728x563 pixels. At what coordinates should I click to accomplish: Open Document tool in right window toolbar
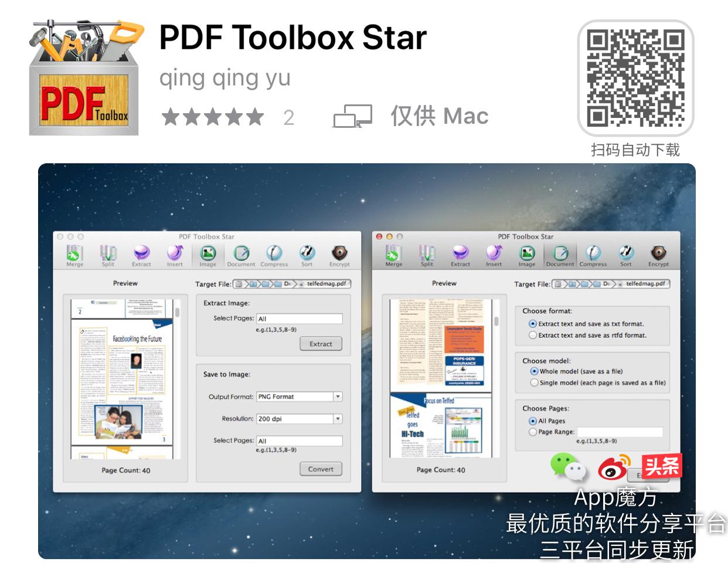[560, 256]
